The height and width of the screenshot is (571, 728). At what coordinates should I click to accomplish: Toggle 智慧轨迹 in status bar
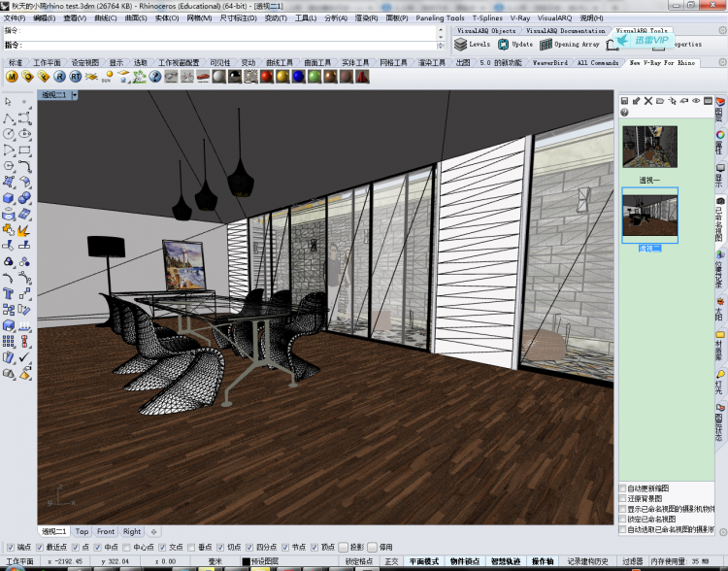tap(506, 561)
